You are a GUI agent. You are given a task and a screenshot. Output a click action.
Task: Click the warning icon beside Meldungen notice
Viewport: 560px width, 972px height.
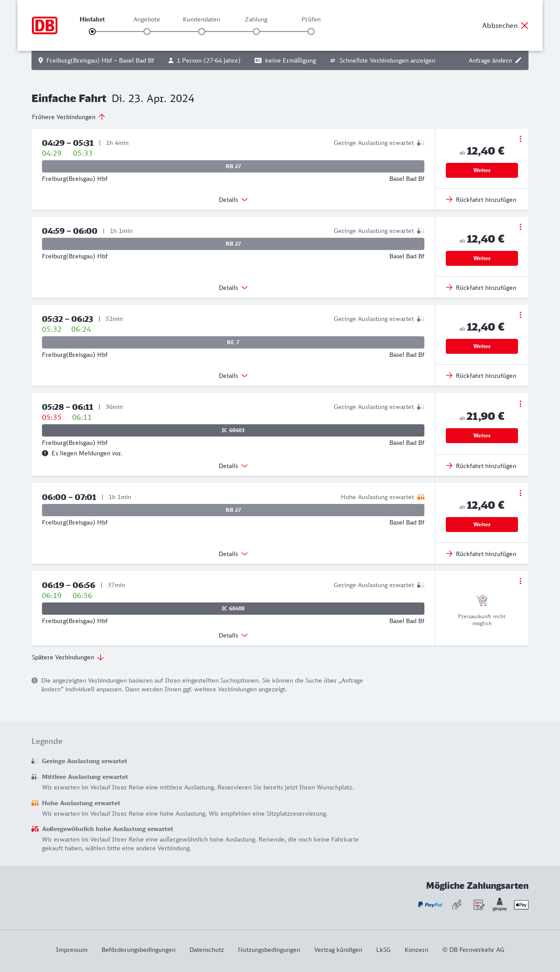[45, 453]
